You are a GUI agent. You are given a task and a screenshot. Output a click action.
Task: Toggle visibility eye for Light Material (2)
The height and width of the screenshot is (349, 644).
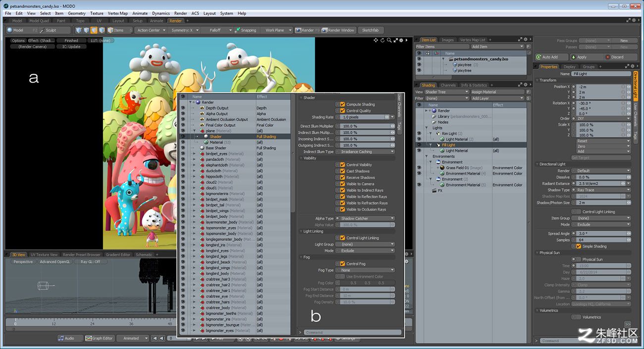[x=419, y=139]
